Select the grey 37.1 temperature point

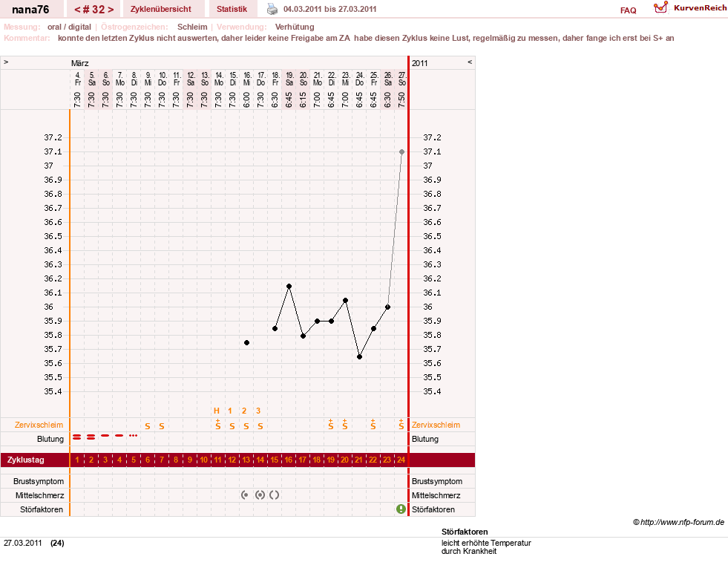click(x=402, y=152)
